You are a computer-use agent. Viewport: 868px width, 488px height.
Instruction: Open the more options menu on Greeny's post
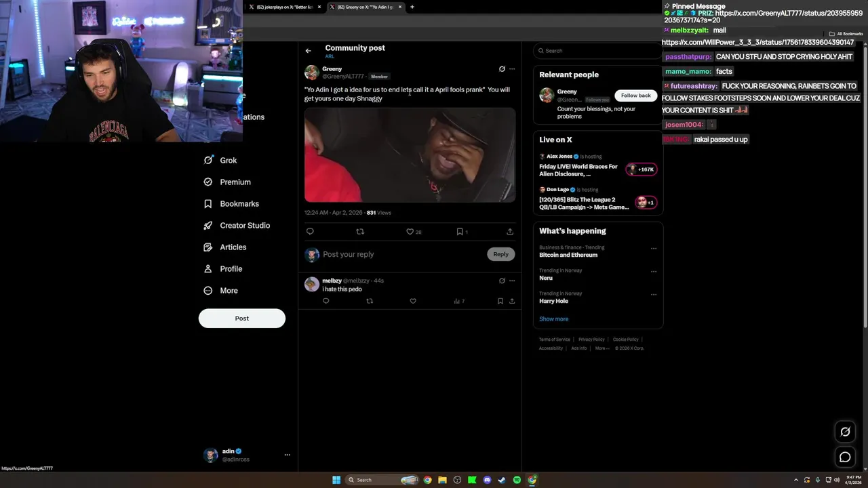(512, 69)
